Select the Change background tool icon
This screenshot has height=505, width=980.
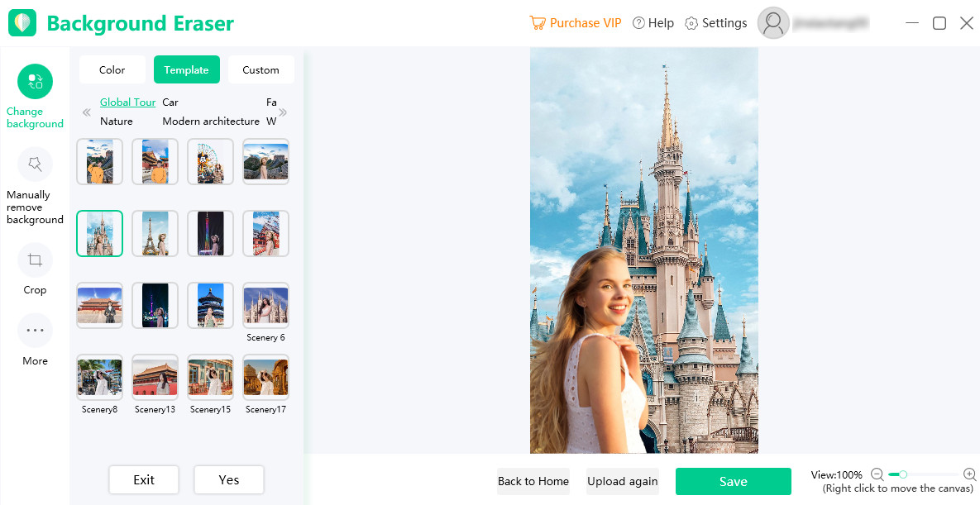click(x=35, y=81)
